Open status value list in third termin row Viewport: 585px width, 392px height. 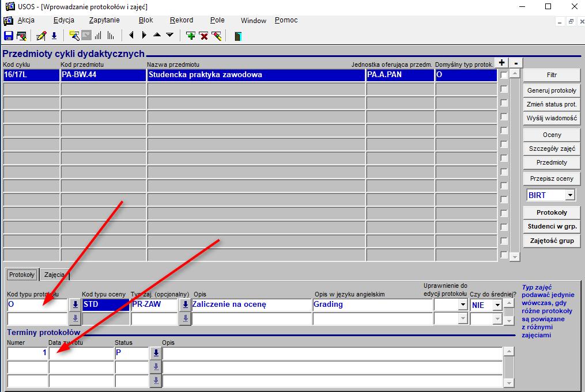(x=156, y=380)
